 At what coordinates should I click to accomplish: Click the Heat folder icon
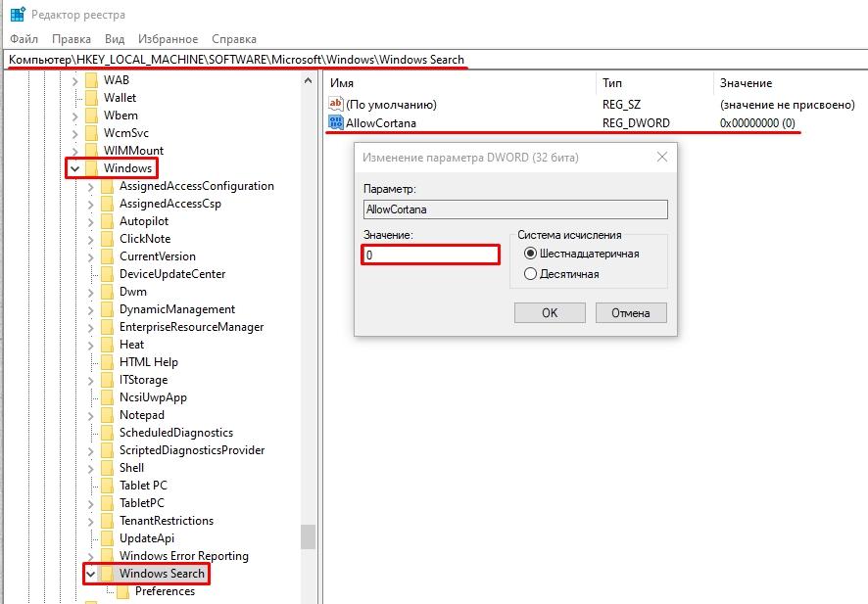click(x=108, y=345)
